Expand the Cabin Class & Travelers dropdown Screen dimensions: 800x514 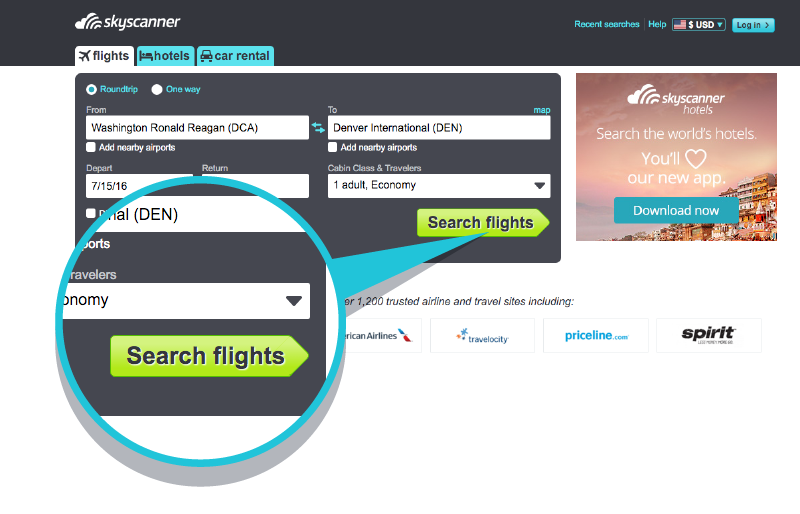coord(439,186)
